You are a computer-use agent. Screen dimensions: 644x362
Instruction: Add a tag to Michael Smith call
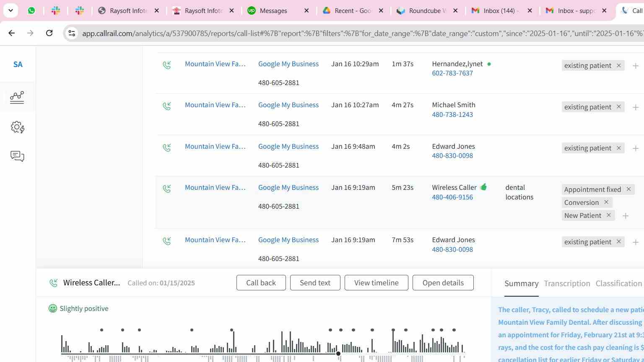[636, 107]
